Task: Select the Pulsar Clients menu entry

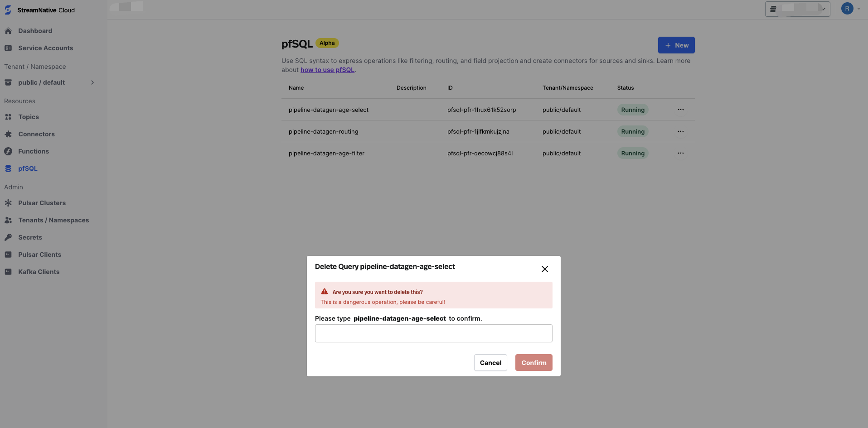Action: pyautogui.click(x=39, y=255)
